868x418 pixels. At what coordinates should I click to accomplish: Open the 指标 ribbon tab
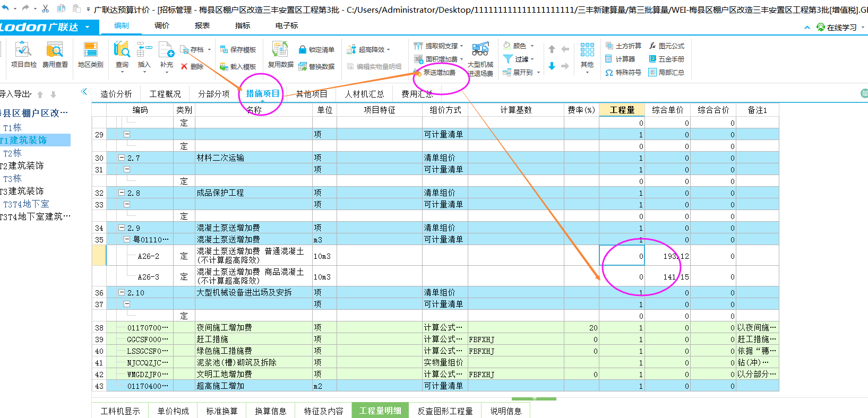(243, 25)
